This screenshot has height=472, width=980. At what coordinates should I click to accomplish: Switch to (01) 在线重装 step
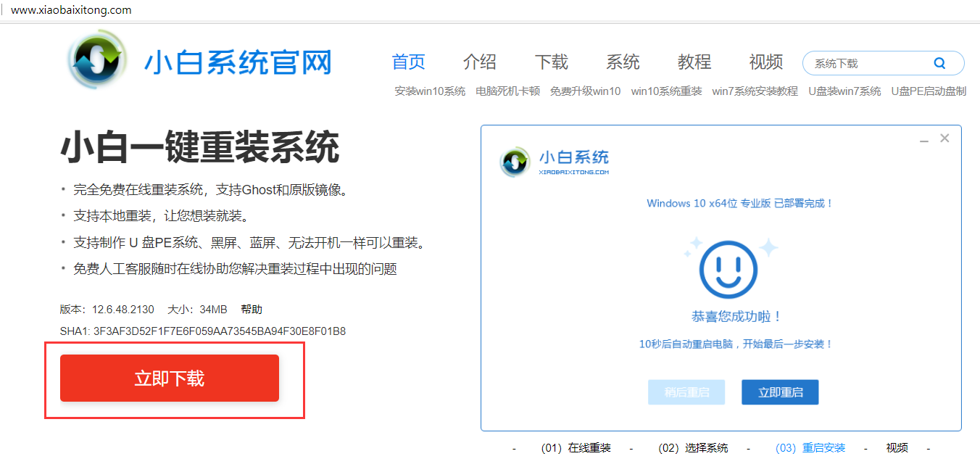[576, 448]
